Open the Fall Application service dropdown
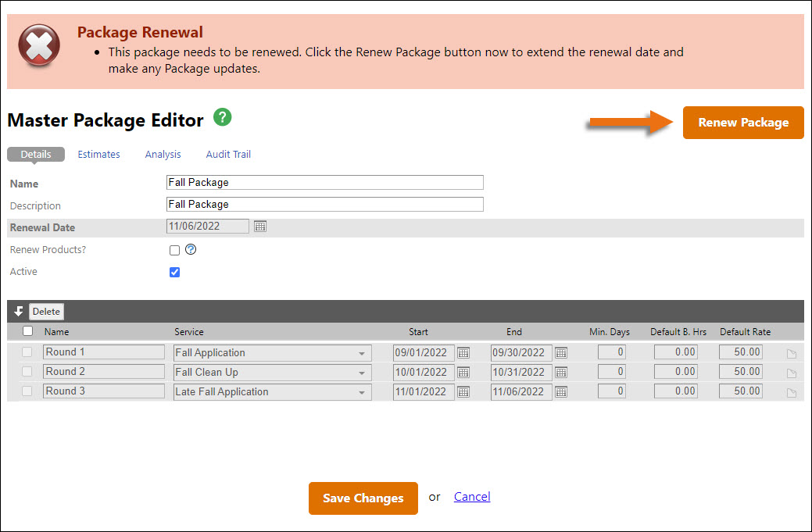Image resolution: width=812 pixels, height=532 pixels. 363,352
